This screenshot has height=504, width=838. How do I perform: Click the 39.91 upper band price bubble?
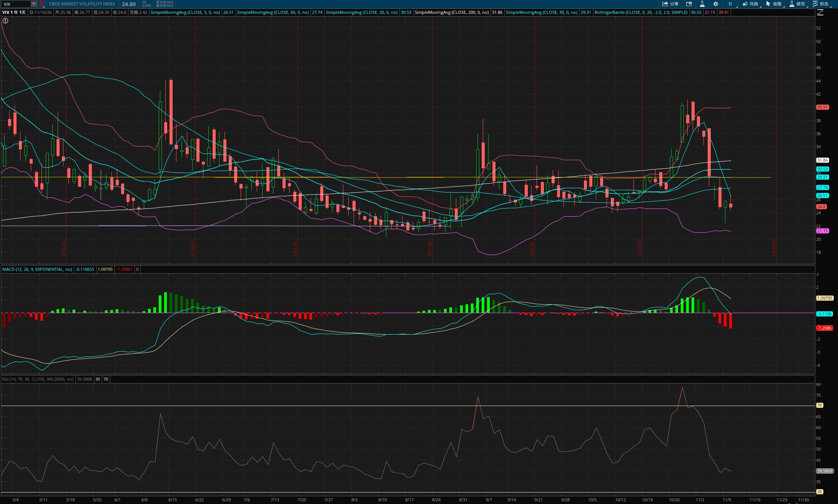tap(823, 107)
